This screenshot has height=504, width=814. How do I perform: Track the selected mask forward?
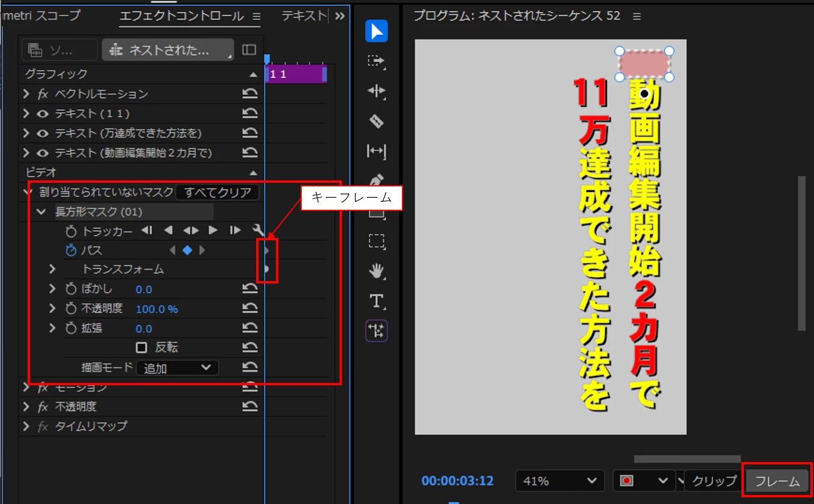point(213,231)
